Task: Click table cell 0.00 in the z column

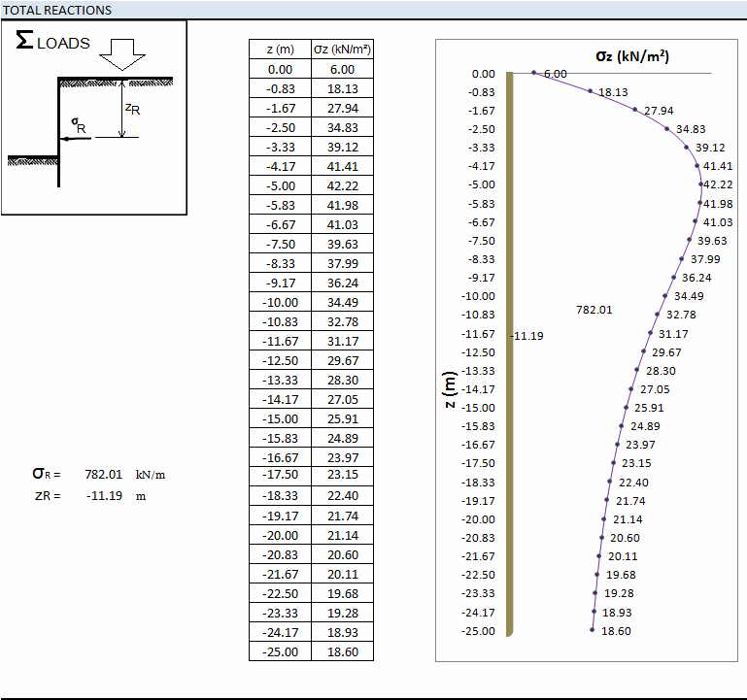Action: click(280, 69)
